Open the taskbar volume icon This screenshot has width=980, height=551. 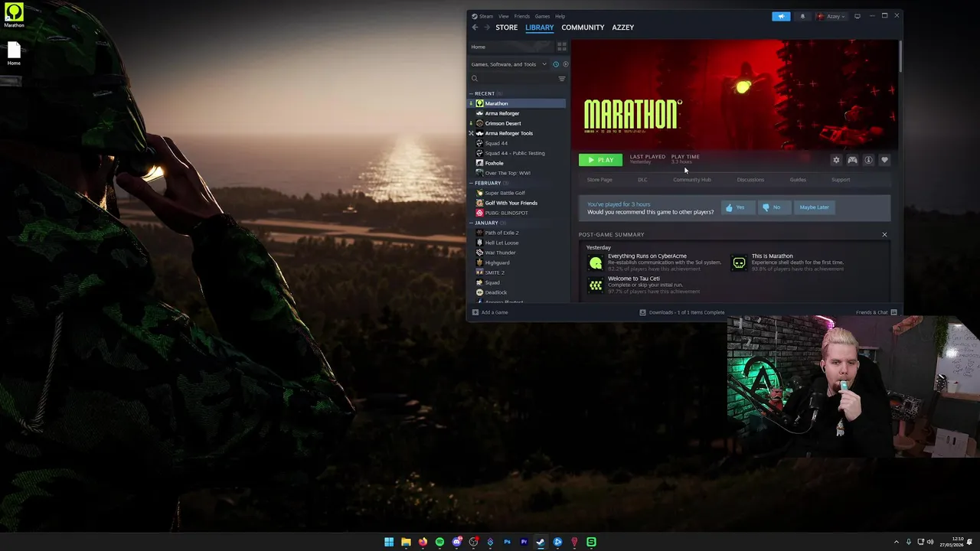pyautogui.click(x=930, y=542)
